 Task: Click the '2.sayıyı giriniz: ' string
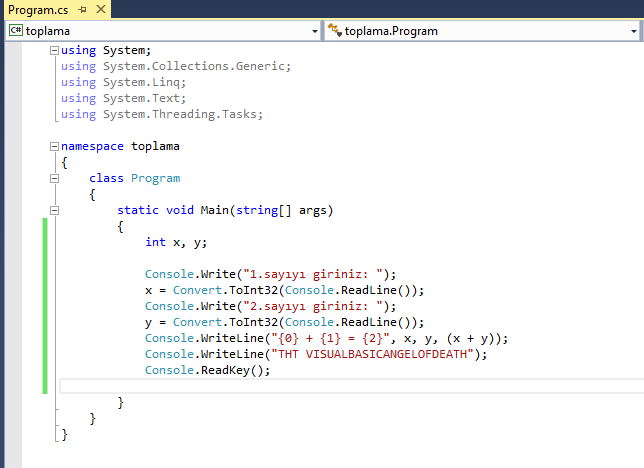tap(313, 307)
